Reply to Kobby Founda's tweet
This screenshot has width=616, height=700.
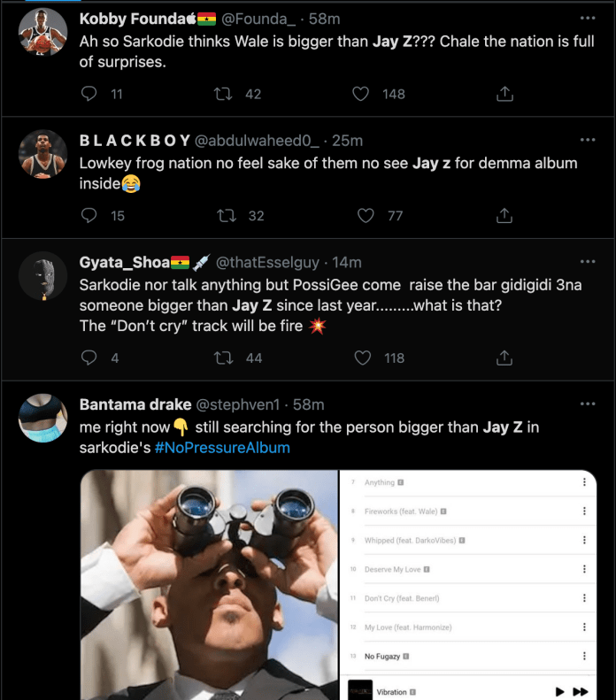click(89, 94)
